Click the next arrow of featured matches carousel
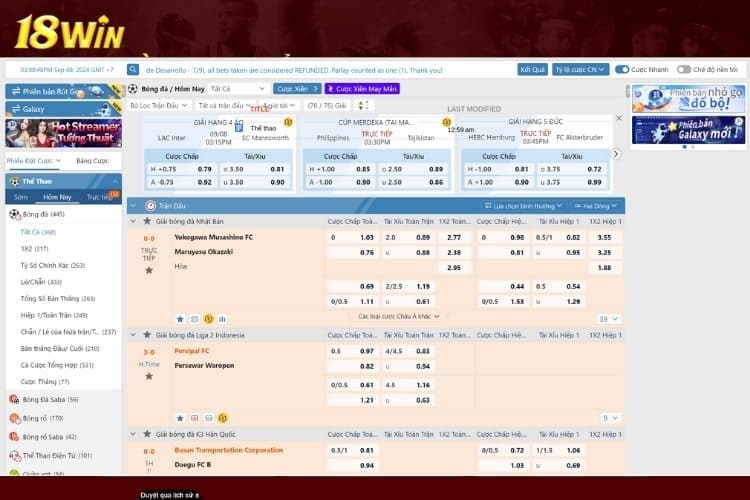This screenshot has height=500, width=750. click(616, 154)
